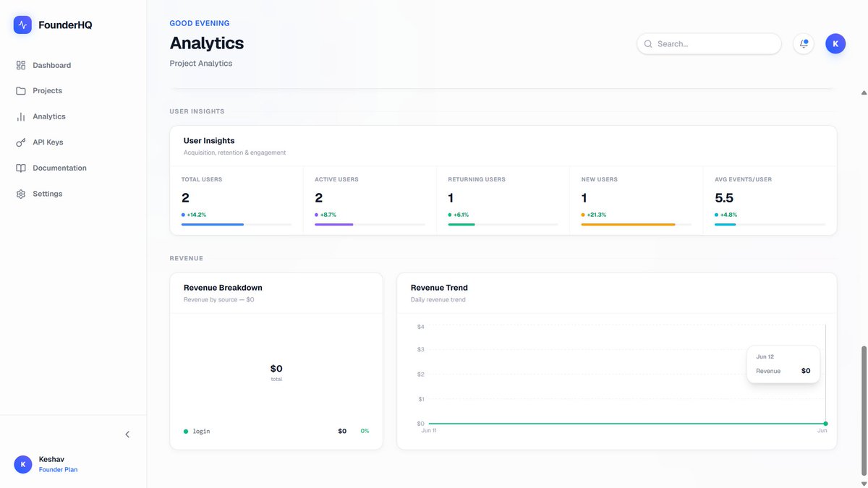Image resolution: width=868 pixels, height=488 pixels.
Task: Click the "$0" total in breakdown center
Action: click(276, 369)
